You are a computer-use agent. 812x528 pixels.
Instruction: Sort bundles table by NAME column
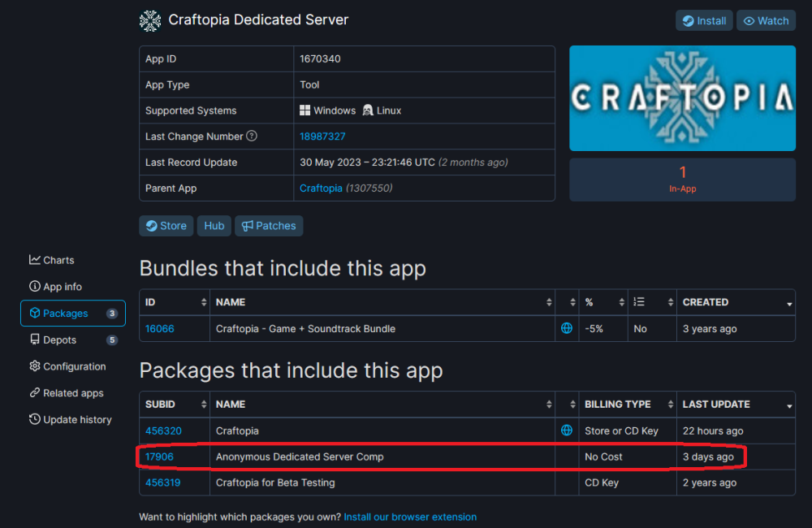(x=382, y=302)
